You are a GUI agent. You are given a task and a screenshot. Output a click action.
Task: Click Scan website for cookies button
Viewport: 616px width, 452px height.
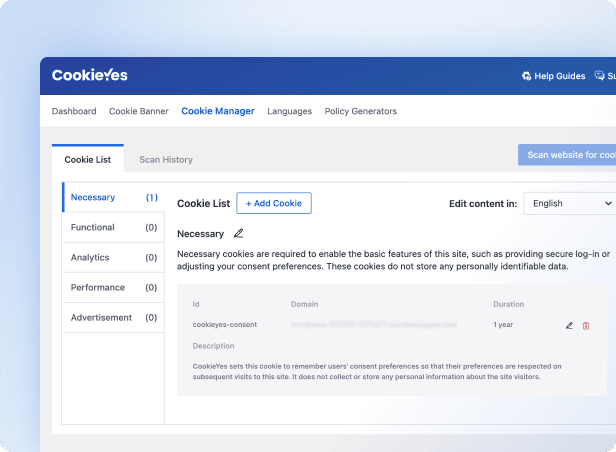click(567, 155)
